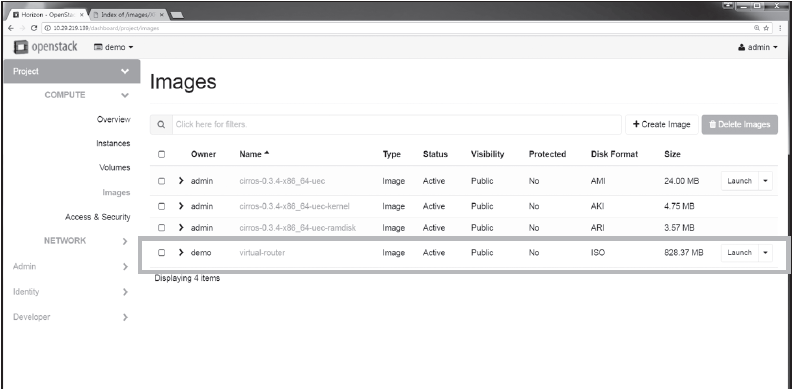Open dropdown arrow beside virtual-router Launch
Viewport: 793px width, 389px height.
(x=765, y=252)
